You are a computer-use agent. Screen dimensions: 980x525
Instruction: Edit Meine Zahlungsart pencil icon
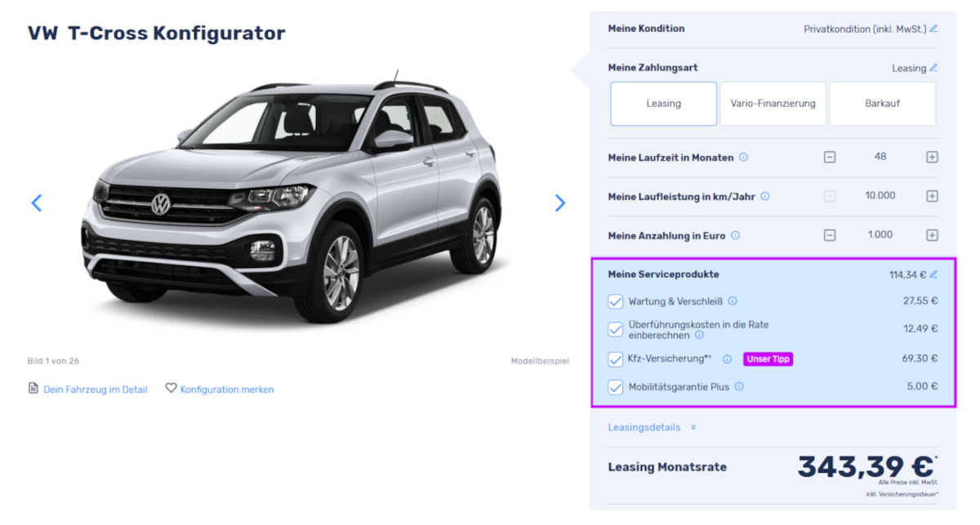tap(933, 68)
